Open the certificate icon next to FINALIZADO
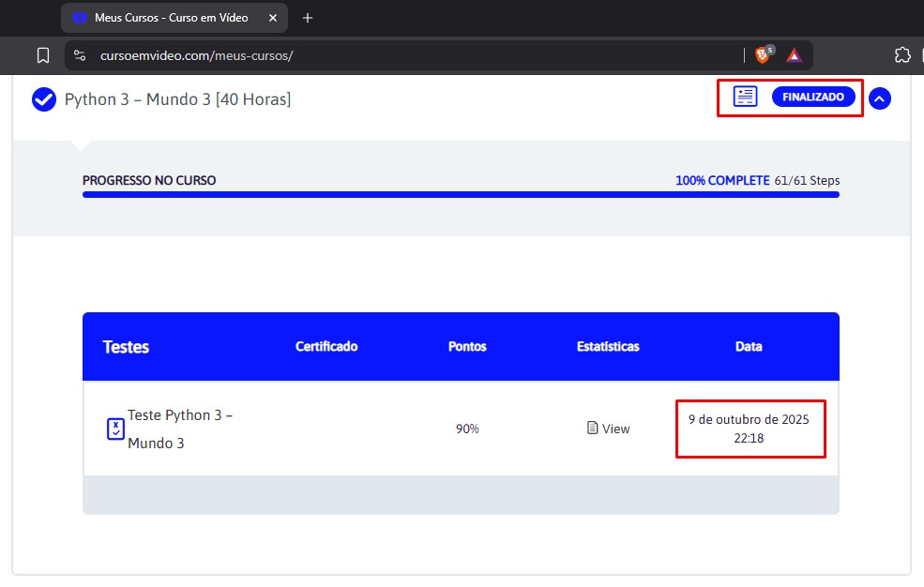The width and height of the screenshot is (924, 587). [746, 97]
